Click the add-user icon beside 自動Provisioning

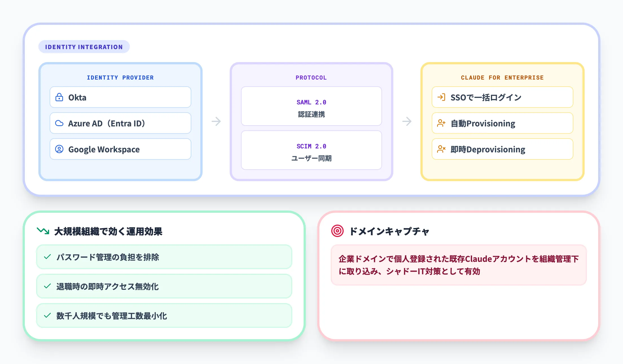(441, 123)
